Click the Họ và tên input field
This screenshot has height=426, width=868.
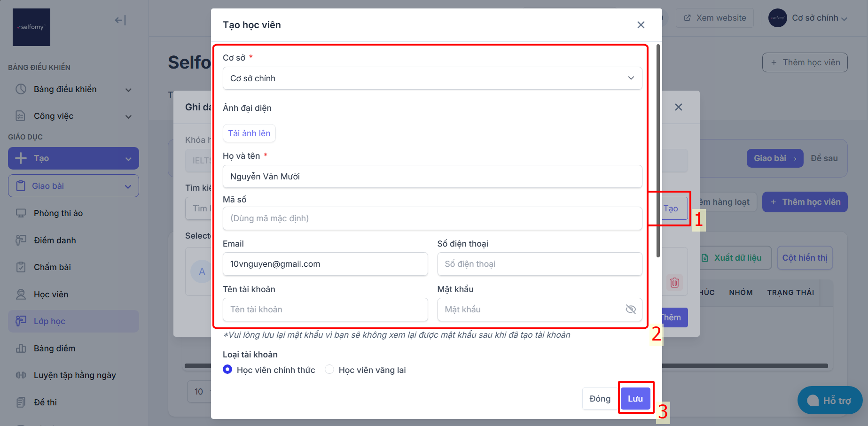coord(432,177)
